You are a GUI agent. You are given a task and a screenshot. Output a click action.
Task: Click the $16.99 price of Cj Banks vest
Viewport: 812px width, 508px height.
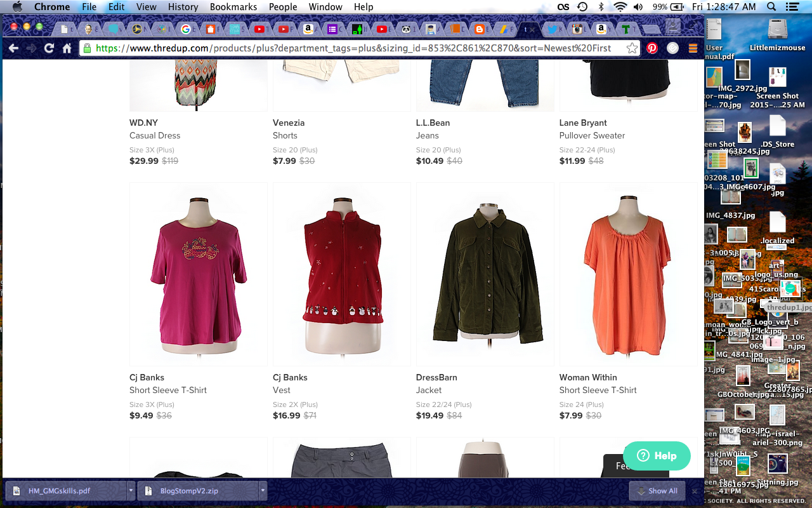click(287, 415)
